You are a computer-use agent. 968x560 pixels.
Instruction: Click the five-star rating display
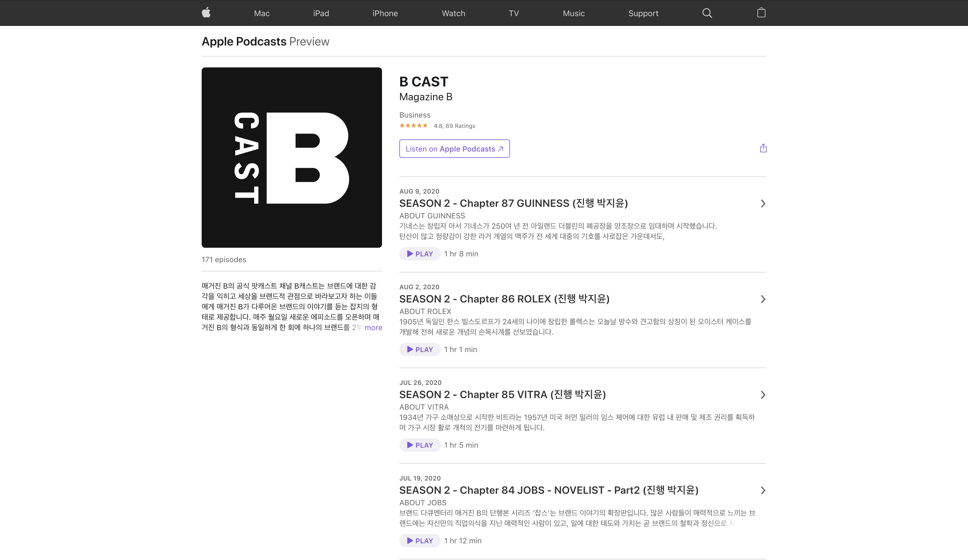(413, 126)
